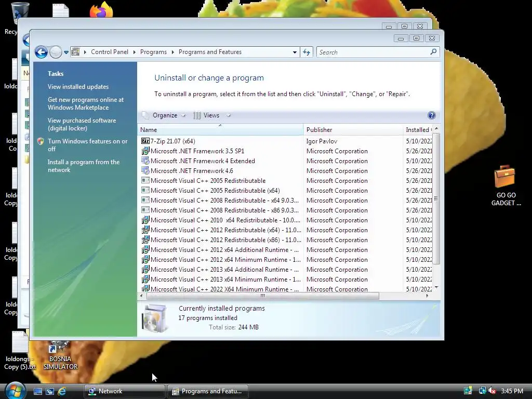Click the Forward arrow button
This screenshot has width=532, height=399.
coord(56,52)
